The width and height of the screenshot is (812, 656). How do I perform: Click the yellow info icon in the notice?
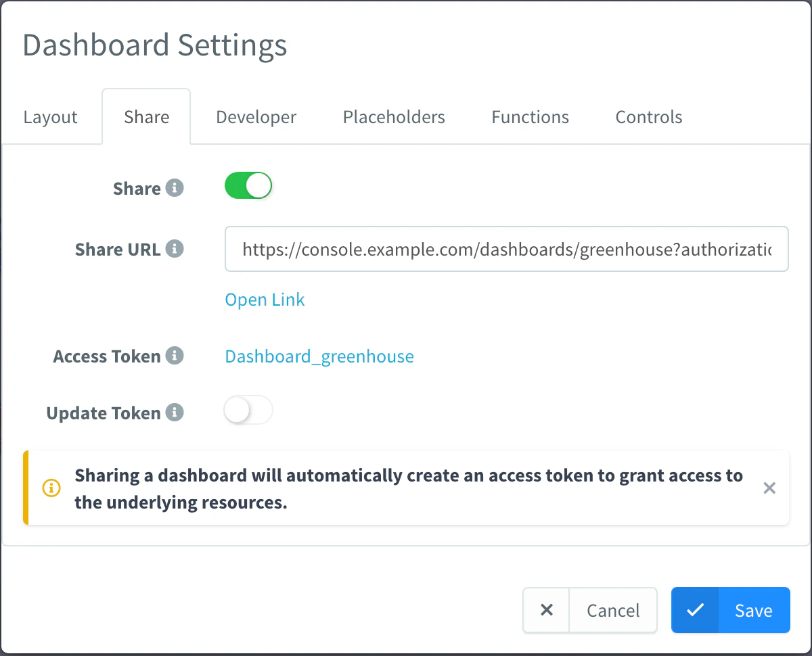(x=51, y=488)
